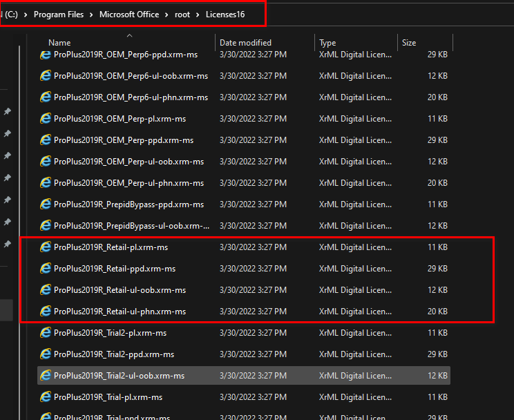Click the icon of ProPlus2019R_OEM_Perp-ul-oob.xrm-ms
This screenshot has width=514, height=420.
45,162
